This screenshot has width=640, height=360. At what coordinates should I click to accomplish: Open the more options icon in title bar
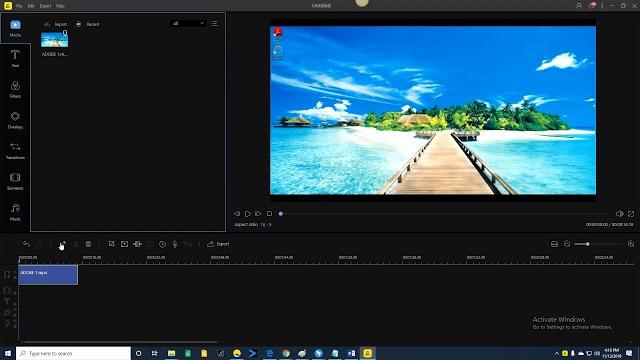(602, 6)
